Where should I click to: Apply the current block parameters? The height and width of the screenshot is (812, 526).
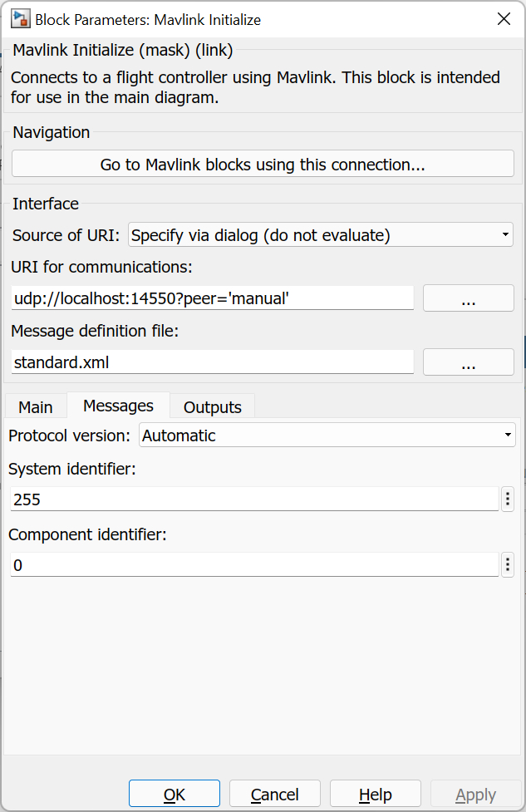(x=475, y=794)
